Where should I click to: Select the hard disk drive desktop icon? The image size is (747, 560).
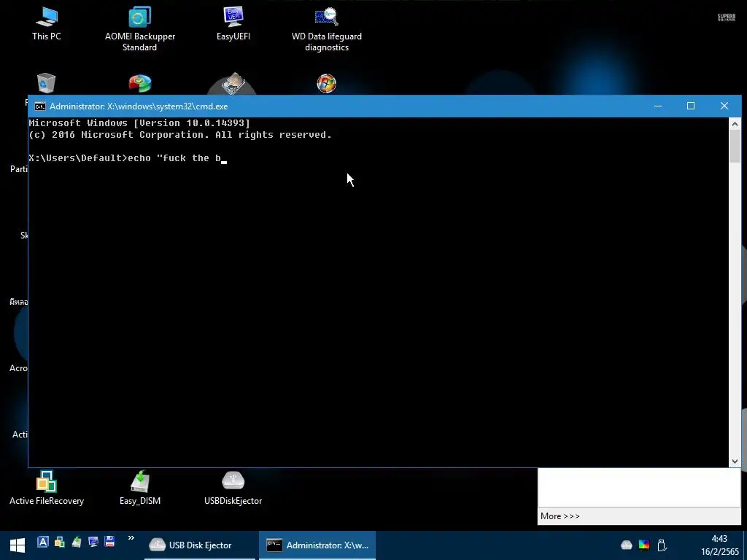click(233, 83)
